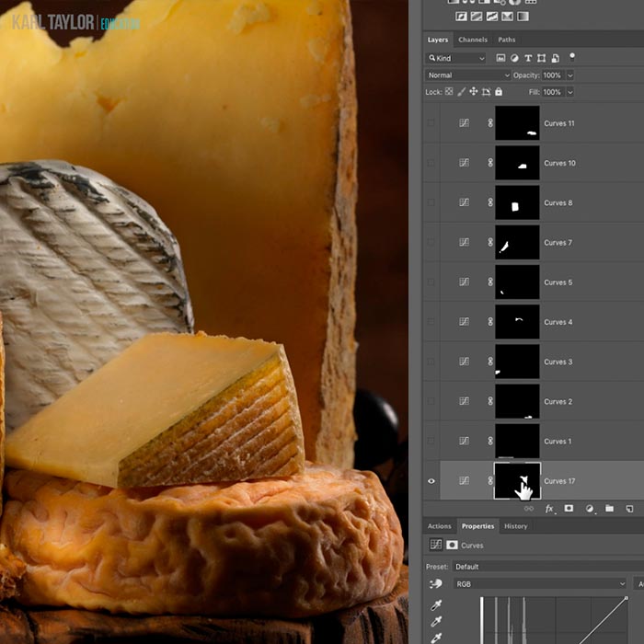This screenshot has width=644, height=644.
Task: Activate the on-image adjustment hand tool
Action: click(x=436, y=583)
